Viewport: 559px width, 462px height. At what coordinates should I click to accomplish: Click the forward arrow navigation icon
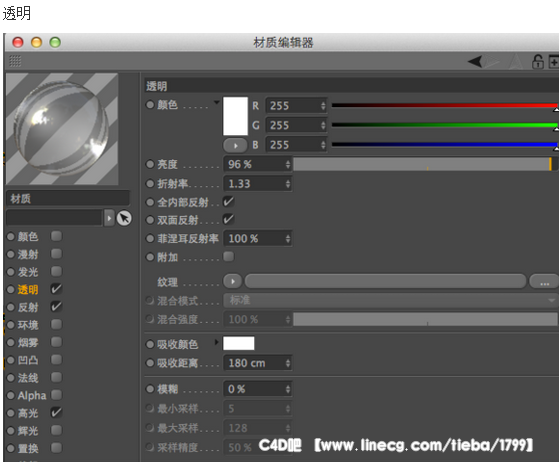point(492,61)
